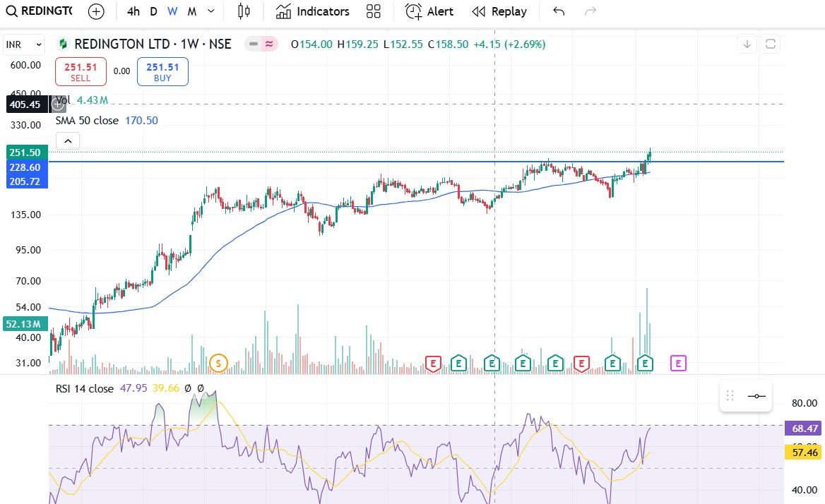Click the RSI value 47.95 in legend
This screenshot has height=504, width=825.
133,388
